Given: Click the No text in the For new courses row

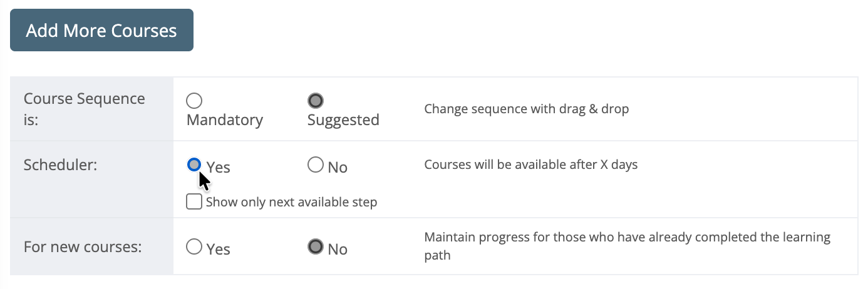Looking at the screenshot, I should [x=338, y=250].
